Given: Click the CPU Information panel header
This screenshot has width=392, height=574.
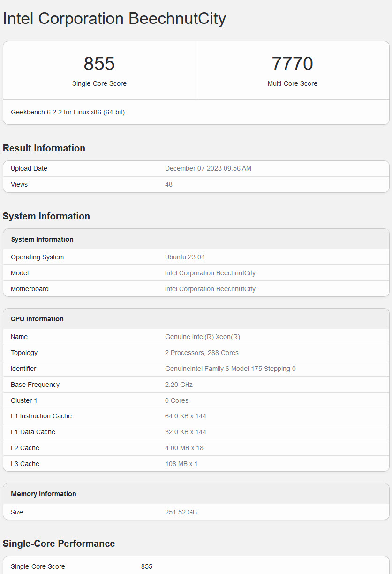Looking at the screenshot, I should 37,319.
